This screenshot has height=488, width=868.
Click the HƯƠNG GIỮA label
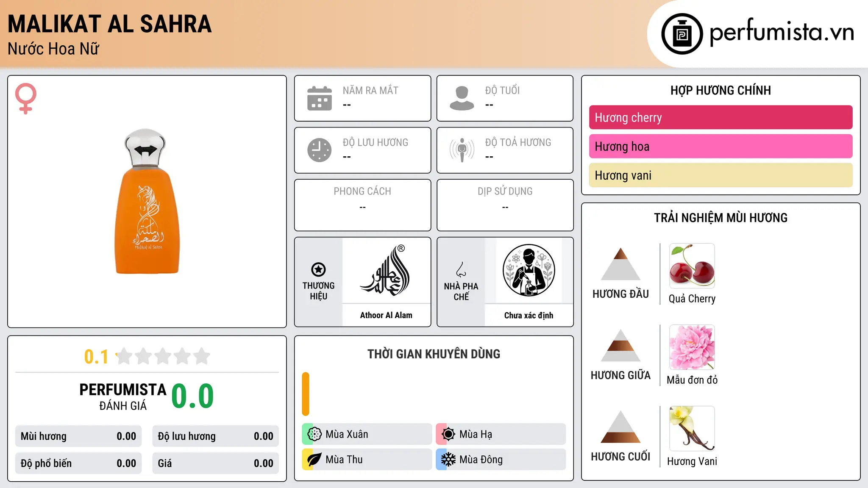(620, 375)
